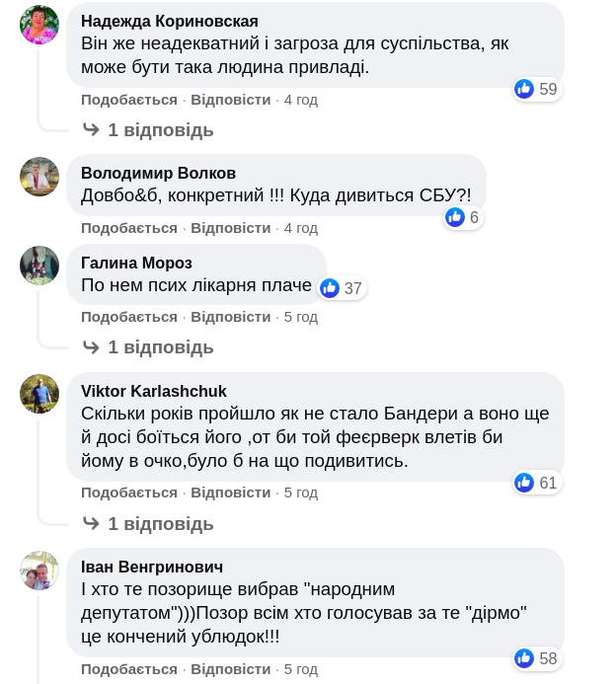Open author name link Viktor Karlashchuk
The image size is (616, 684).
click(x=153, y=391)
